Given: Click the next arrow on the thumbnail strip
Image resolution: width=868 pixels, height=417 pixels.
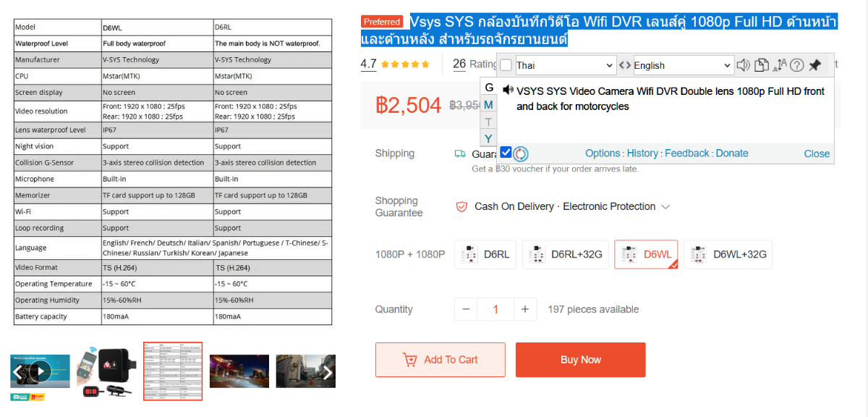Looking at the screenshot, I should click(x=328, y=372).
